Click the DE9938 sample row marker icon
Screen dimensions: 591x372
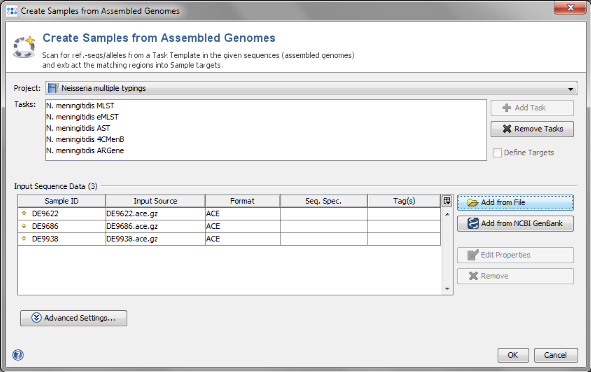[24, 239]
